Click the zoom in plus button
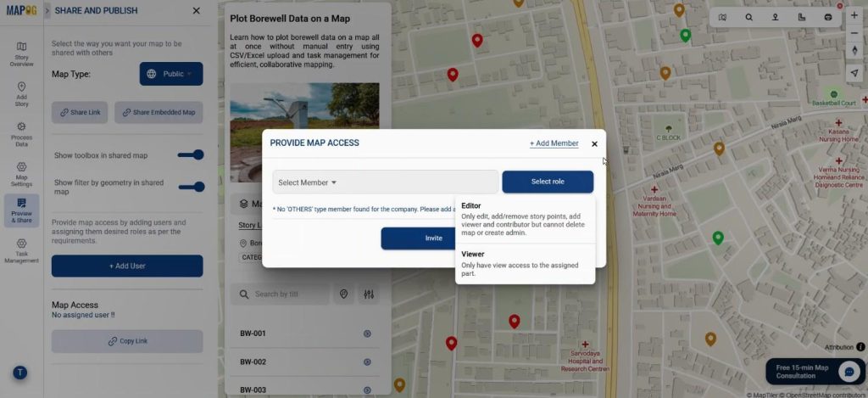The width and height of the screenshot is (868, 398). (854, 15)
